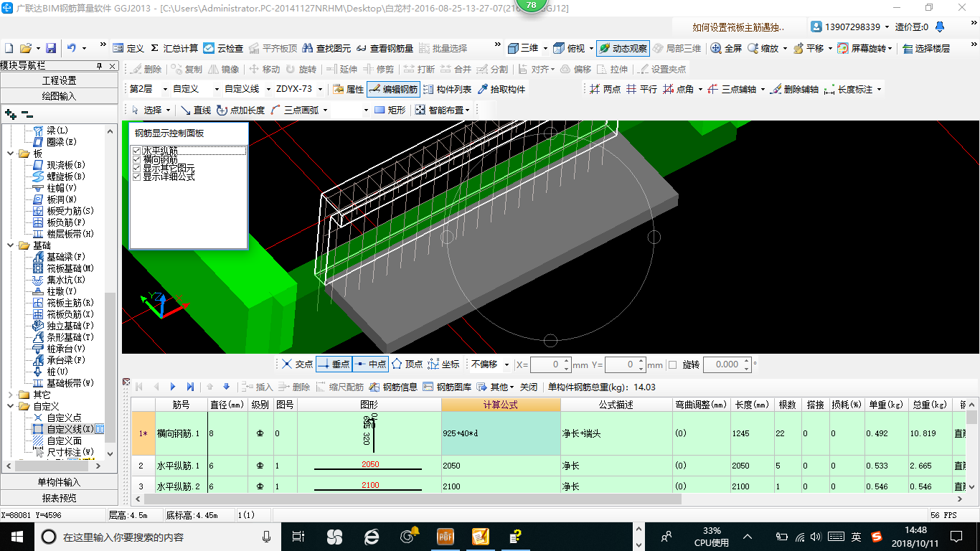Click 关闭 to close rebar editor
The width and height of the screenshot is (980, 551).
click(529, 387)
